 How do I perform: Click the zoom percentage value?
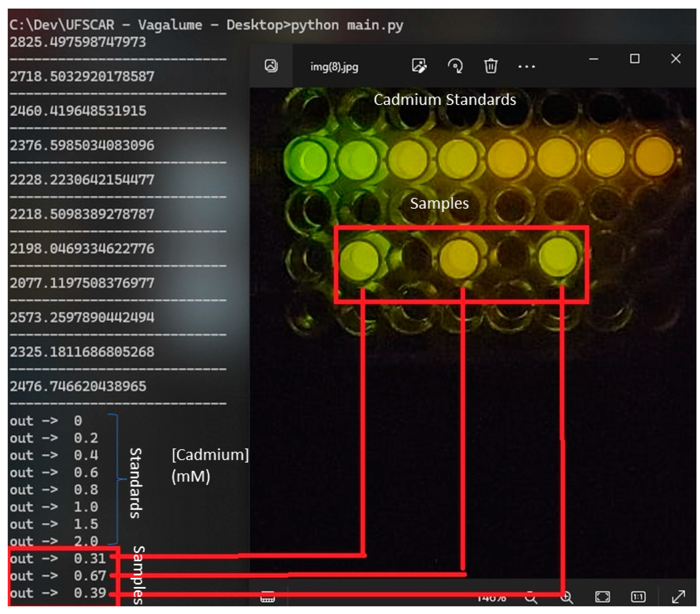[491, 599]
